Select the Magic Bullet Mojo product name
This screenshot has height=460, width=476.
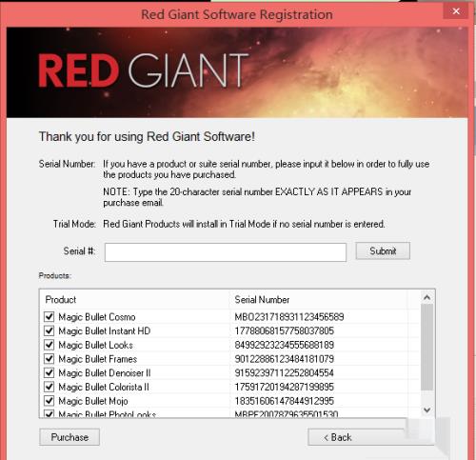93,401
